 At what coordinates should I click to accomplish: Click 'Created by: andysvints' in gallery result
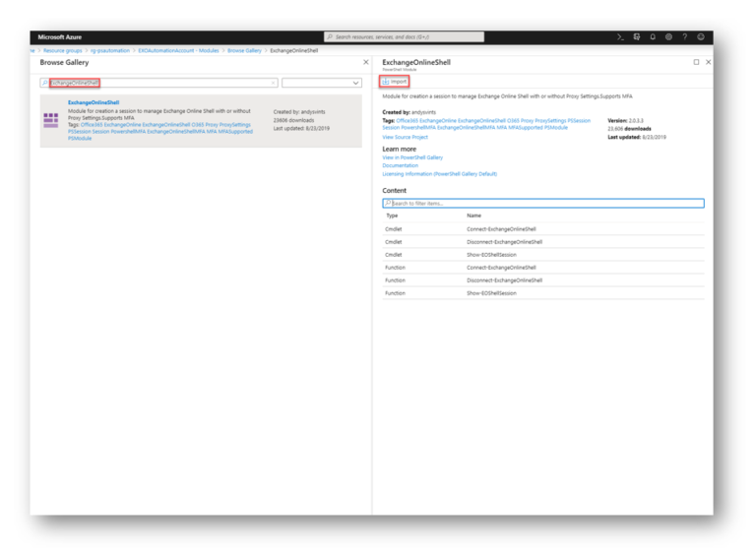point(299,112)
